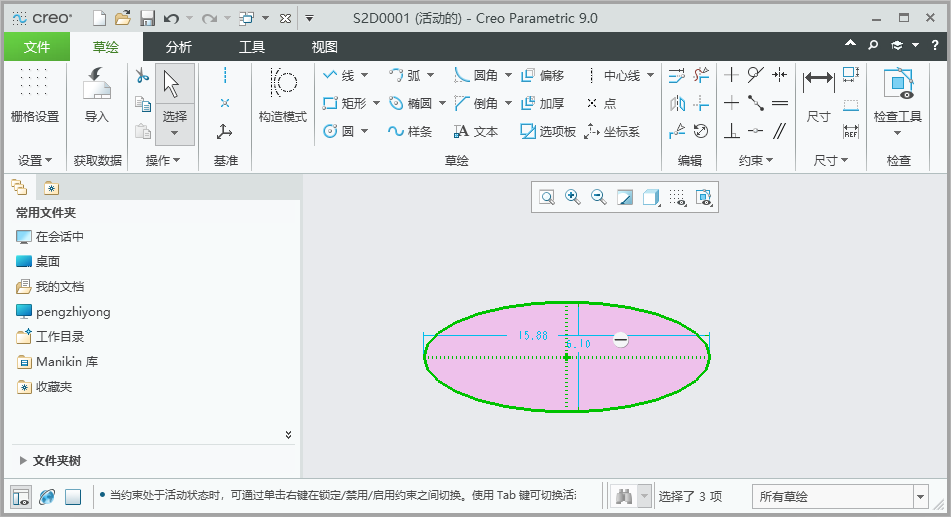
Task: Select the Spline (样条) tool
Action: tap(410, 131)
